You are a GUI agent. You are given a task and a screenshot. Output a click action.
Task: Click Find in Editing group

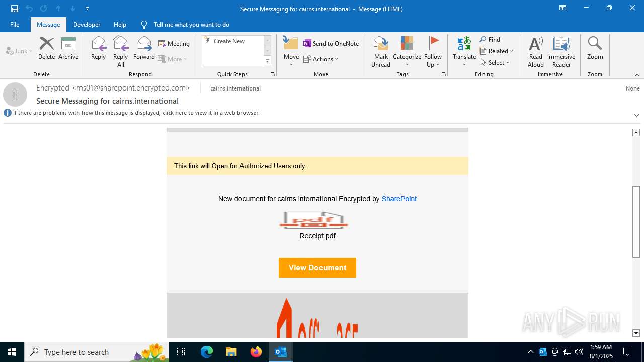pyautogui.click(x=490, y=39)
